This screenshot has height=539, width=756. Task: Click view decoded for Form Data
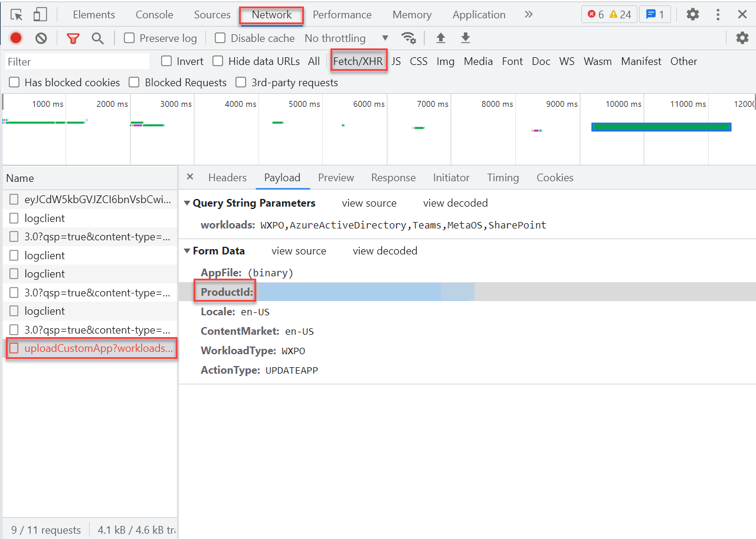385,251
